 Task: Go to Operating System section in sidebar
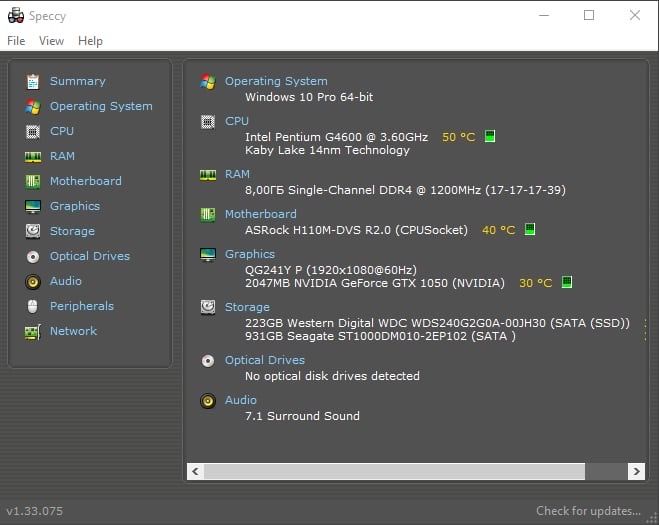(101, 106)
